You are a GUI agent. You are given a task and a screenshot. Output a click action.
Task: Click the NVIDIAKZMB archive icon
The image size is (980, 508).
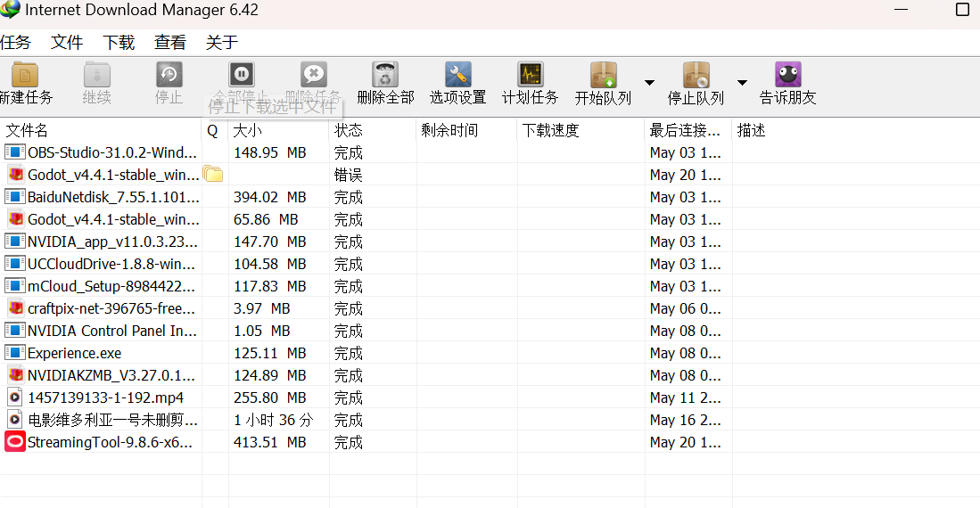pyautogui.click(x=16, y=375)
